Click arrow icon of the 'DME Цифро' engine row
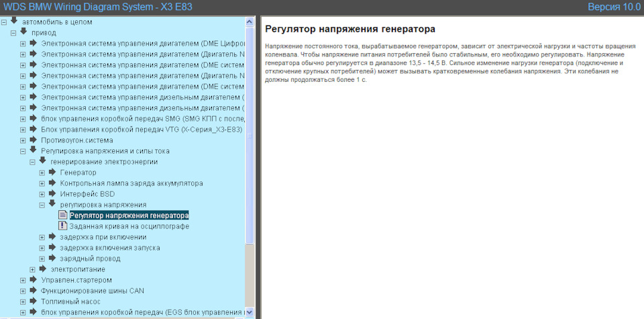644x319 pixels. pyautogui.click(x=34, y=42)
